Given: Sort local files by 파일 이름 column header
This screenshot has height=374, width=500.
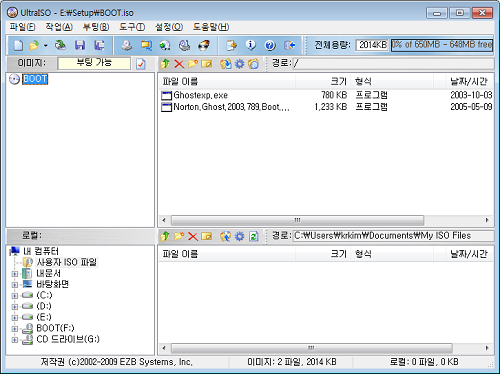Looking at the screenshot, I should pyautogui.click(x=227, y=254).
